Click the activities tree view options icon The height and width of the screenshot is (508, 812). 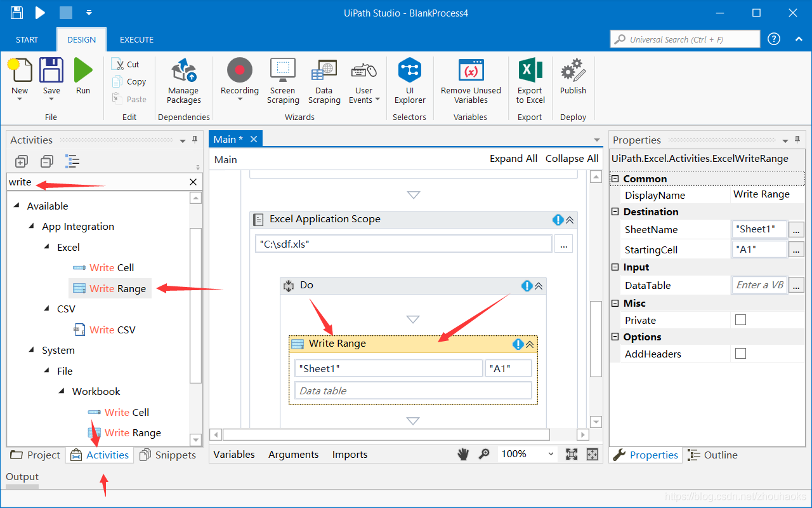[x=72, y=161]
